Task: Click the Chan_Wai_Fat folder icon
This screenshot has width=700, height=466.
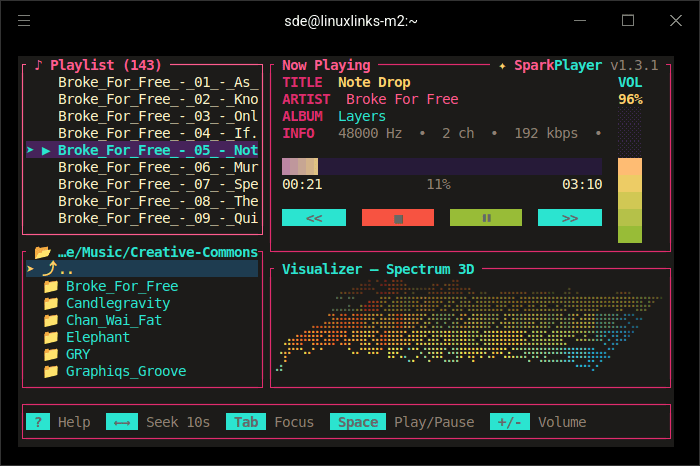Action: click(51, 320)
